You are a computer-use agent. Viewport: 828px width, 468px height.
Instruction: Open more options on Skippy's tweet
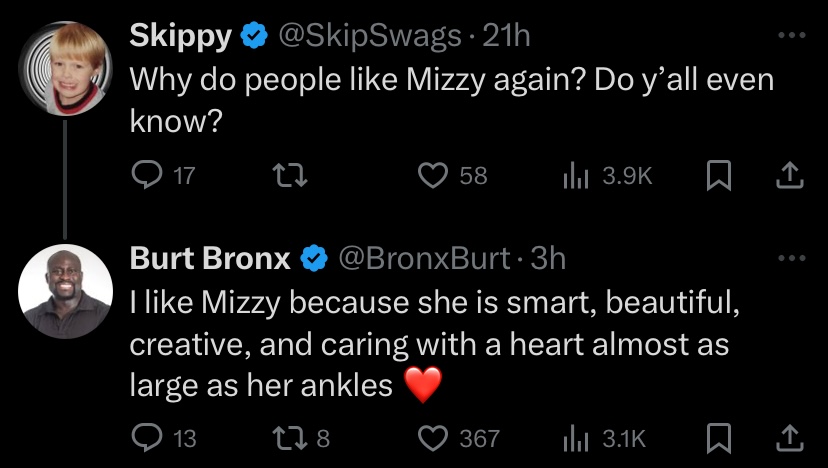(789, 35)
